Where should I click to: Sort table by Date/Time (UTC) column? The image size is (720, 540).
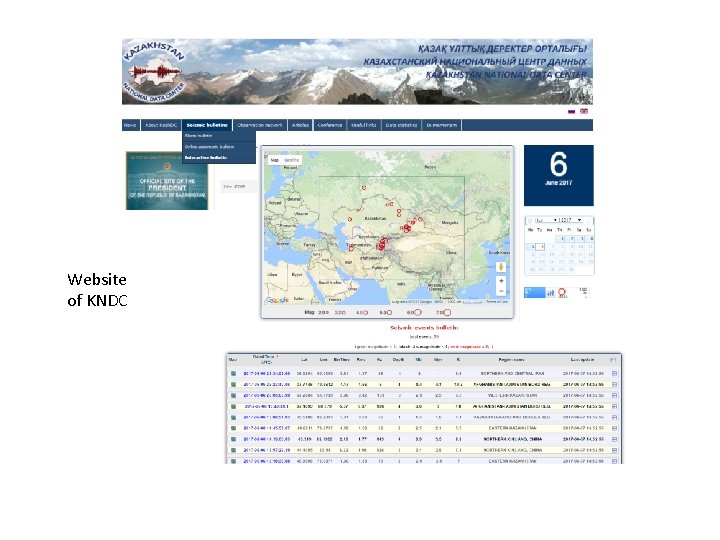click(x=265, y=360)
